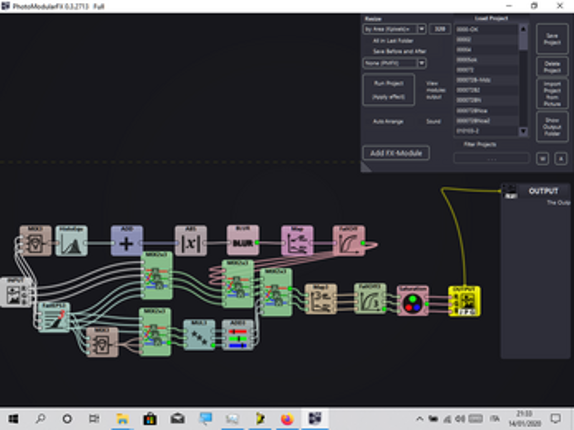Click the resize value field next to dropdown
This screenshot has width=574, height=430.
(440, 29)
